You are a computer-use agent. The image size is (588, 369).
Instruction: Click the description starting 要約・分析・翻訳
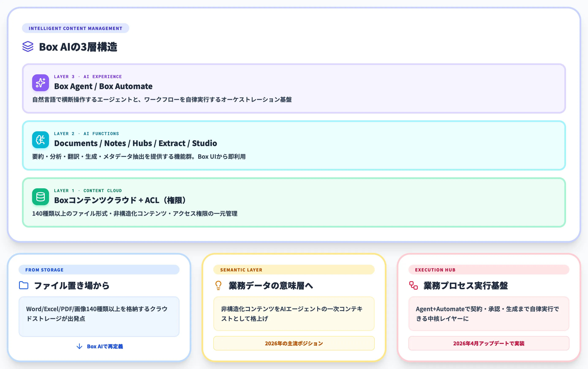tap(139, 157)
